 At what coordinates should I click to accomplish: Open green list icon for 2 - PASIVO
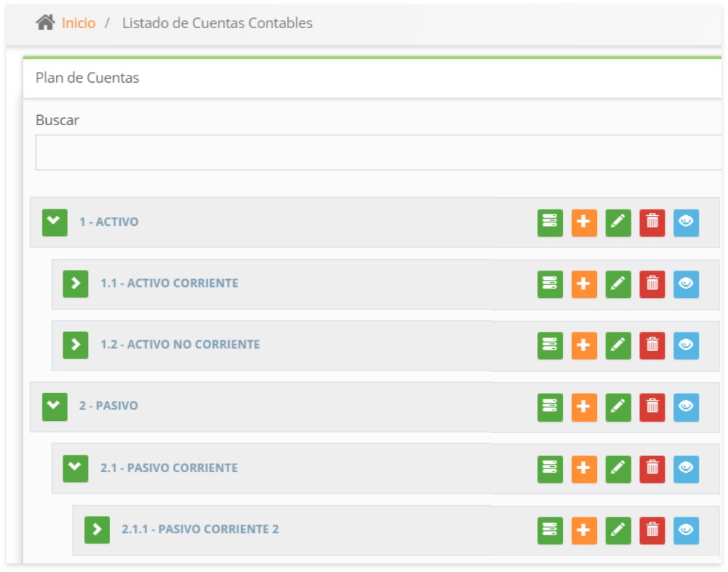(550, 407)
